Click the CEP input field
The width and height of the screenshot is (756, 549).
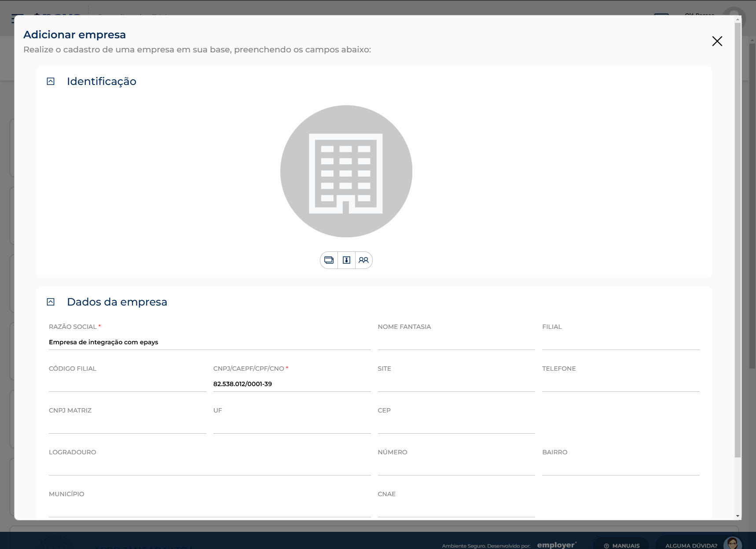(x=456, y=426)
